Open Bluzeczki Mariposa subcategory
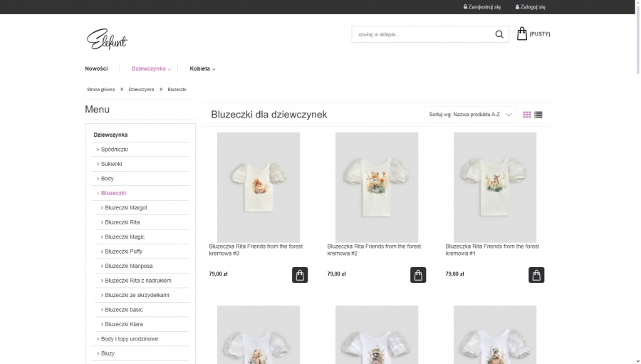 [129, 266]
